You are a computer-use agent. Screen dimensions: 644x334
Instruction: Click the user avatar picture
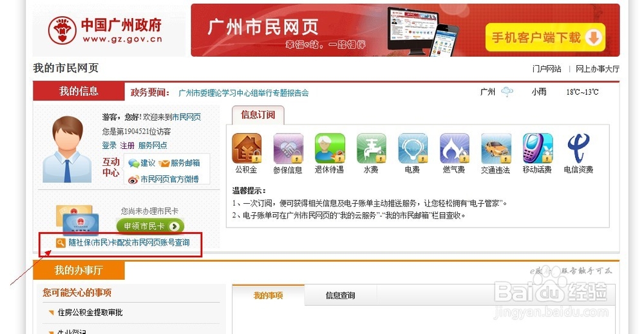point(67,149)
